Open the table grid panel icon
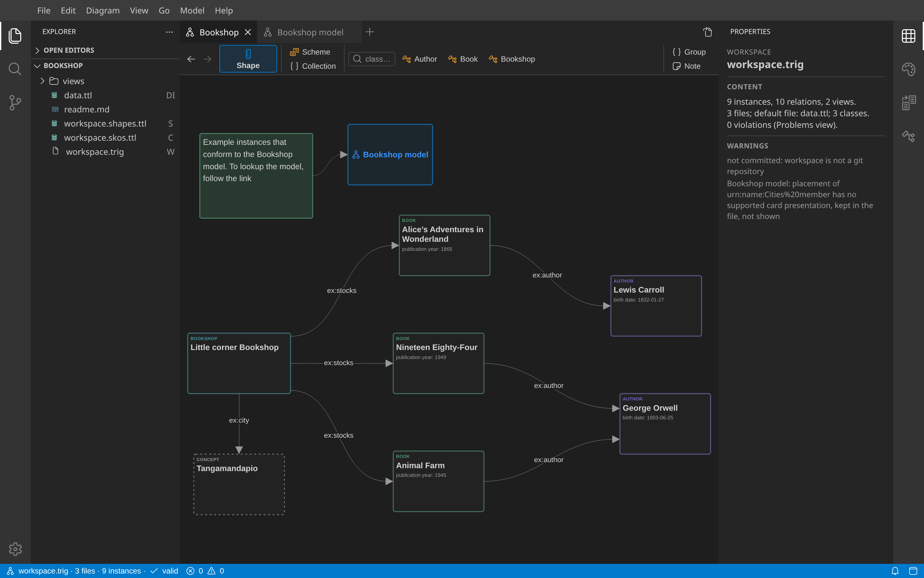 click(908, 36)
